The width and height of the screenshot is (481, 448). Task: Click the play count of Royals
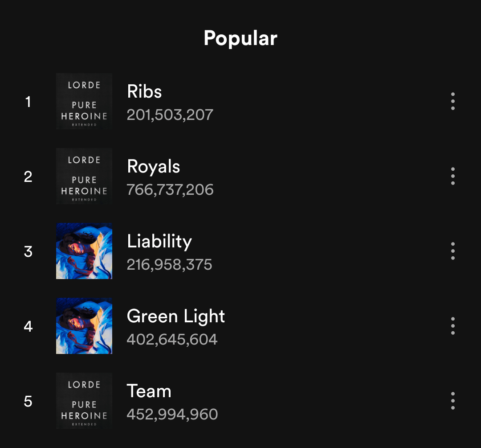click(170, 189)
